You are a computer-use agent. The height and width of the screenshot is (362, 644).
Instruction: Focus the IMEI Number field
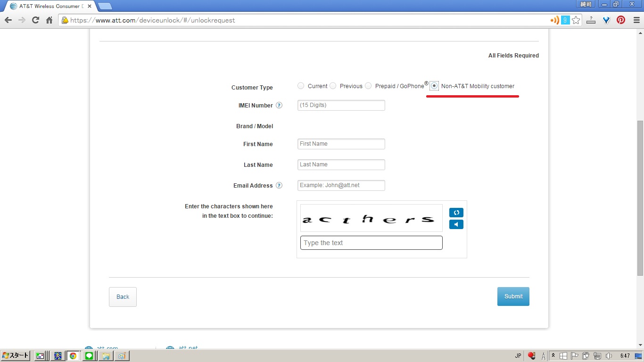pyautogui.click(x=341, y=105)
